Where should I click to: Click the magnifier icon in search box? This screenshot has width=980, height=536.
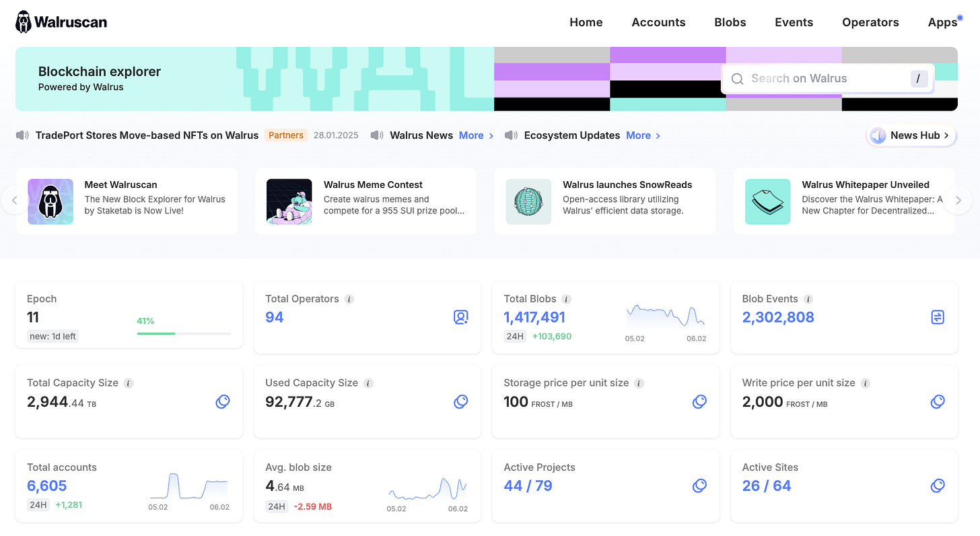point(738,79)
